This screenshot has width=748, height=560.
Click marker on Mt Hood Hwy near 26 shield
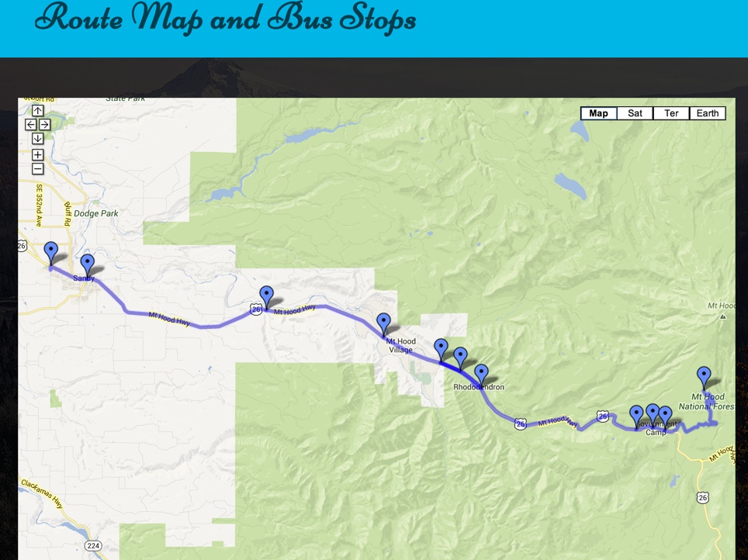266,297
